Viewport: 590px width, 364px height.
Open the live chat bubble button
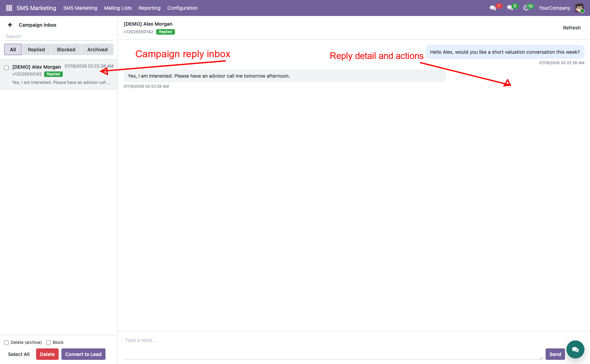575,349
